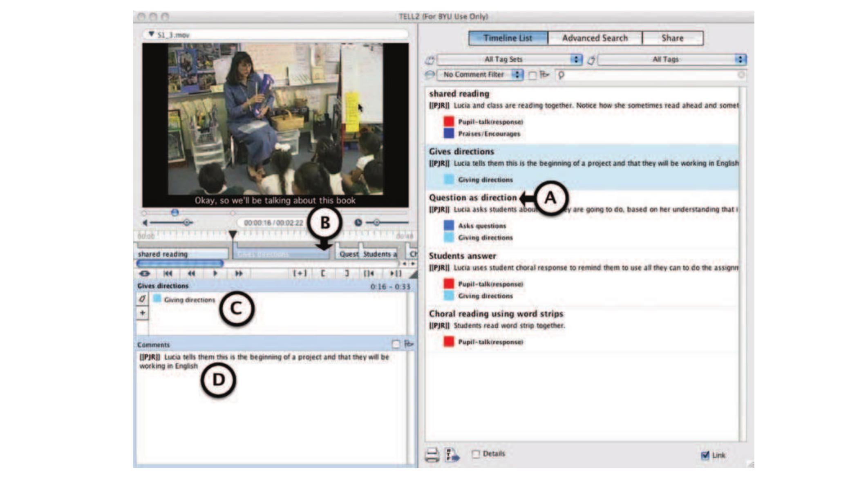Image resolution: width=868 pixels, height=479 pixels.
Task: Open the Share tab
Action: 672,38
